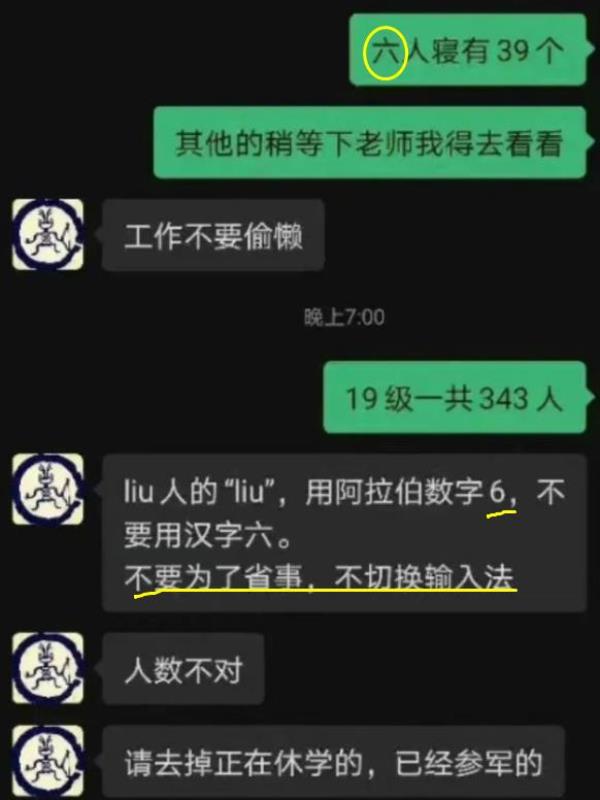Tap the avatar beside "工作不要偷懒"
Screen dimensions: 600x800
coord(48,234)
